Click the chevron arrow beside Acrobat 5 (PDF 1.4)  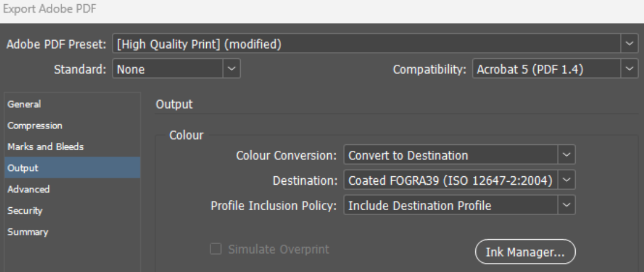point(630,69)
